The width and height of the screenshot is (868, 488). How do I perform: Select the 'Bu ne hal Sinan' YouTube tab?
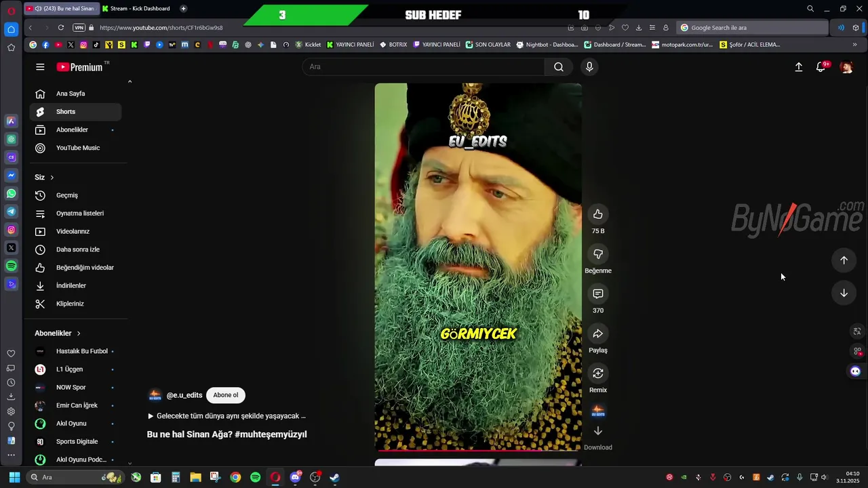pyautogui.click(x=60, y=9)
